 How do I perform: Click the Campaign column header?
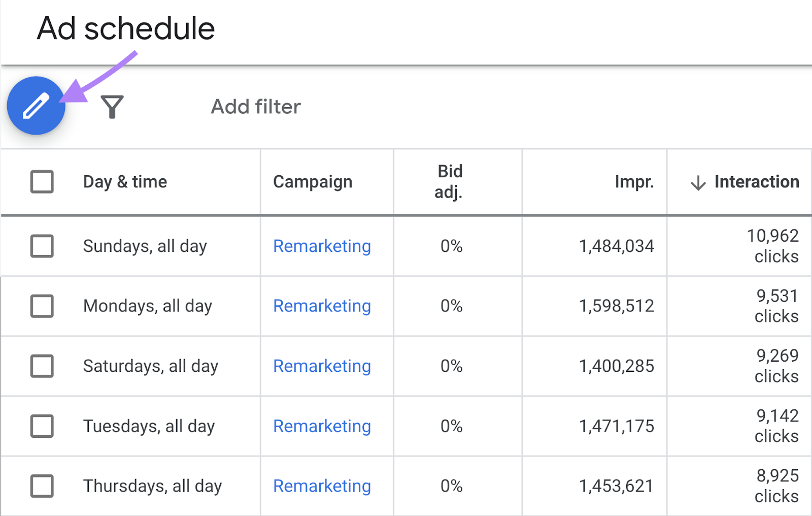[x=313, y=182]
